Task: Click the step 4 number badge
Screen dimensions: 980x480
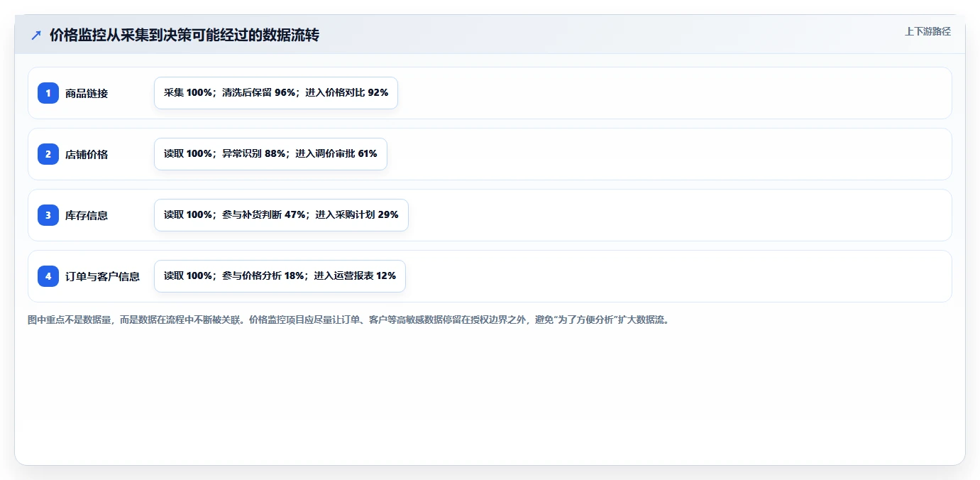Action: (48, 276)
